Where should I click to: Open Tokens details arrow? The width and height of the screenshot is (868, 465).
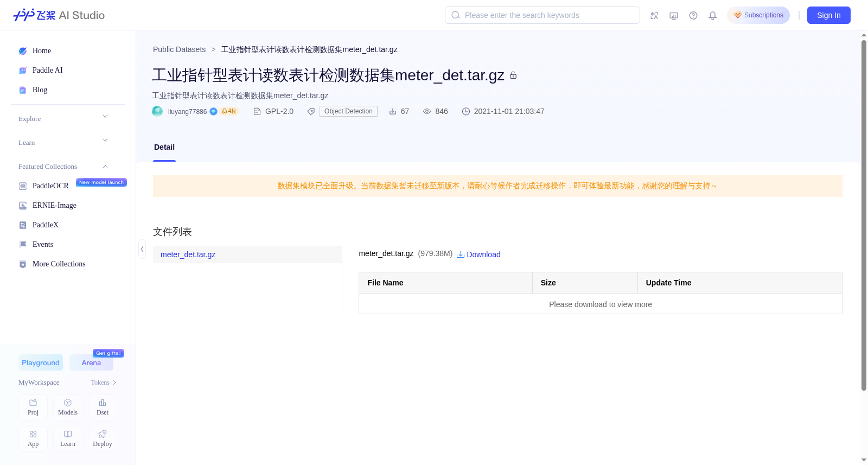tap(114, 383)
